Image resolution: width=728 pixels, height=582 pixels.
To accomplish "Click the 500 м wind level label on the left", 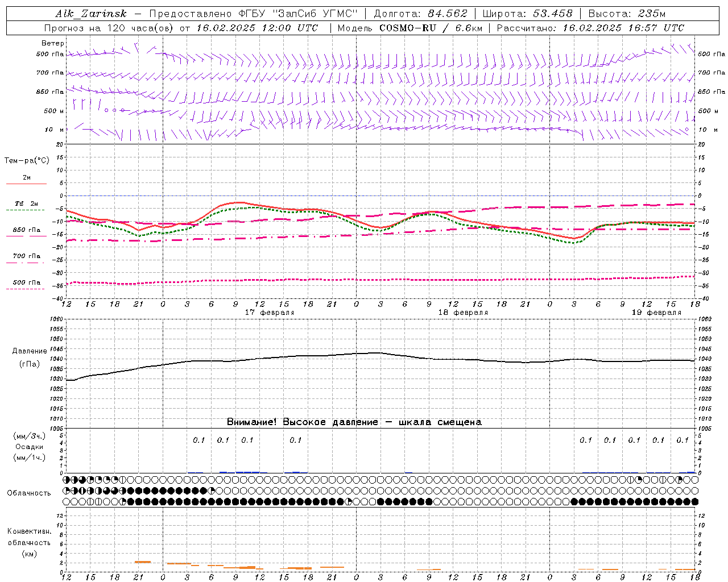I will 54,111.
